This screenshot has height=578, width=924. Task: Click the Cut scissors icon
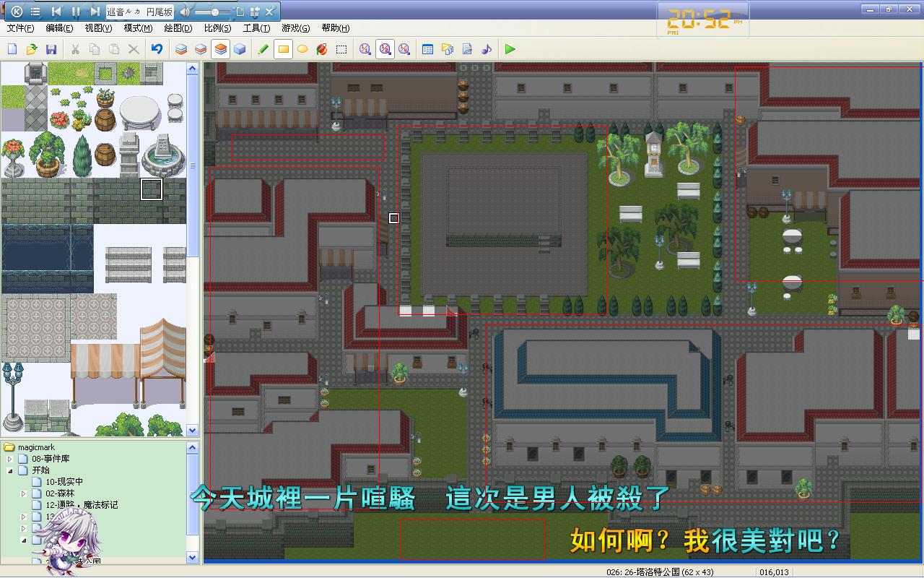[x=75, y=49]
